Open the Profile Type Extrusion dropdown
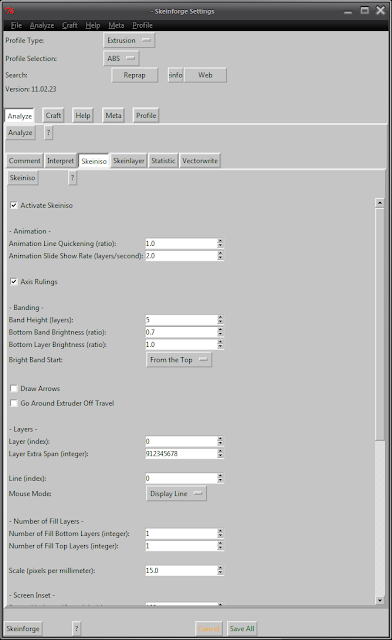This screenshot has height=640, width=392. coord(129,40)
